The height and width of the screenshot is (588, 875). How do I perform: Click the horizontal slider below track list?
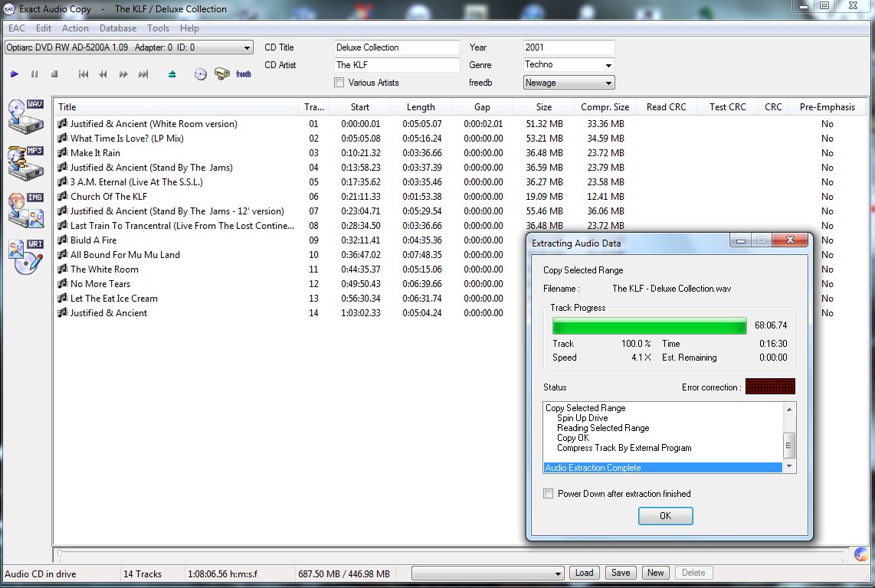click(x=451, y=554)
